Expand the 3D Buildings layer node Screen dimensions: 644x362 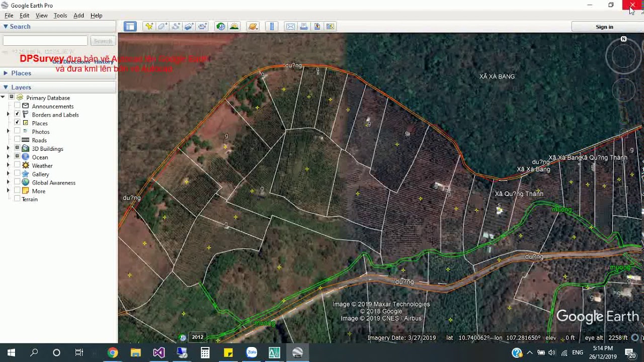pos(8,148)
